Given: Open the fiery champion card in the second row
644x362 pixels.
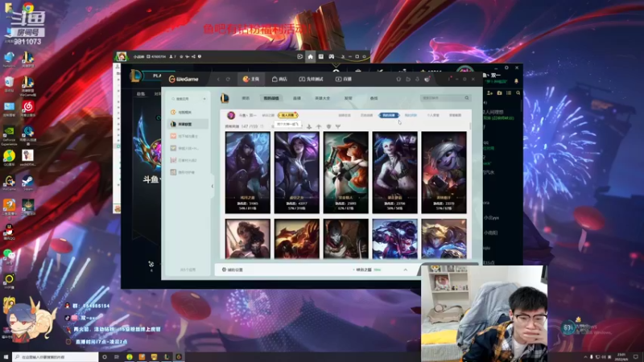Looking at the screenshot, I should click(x=296, y=238).
